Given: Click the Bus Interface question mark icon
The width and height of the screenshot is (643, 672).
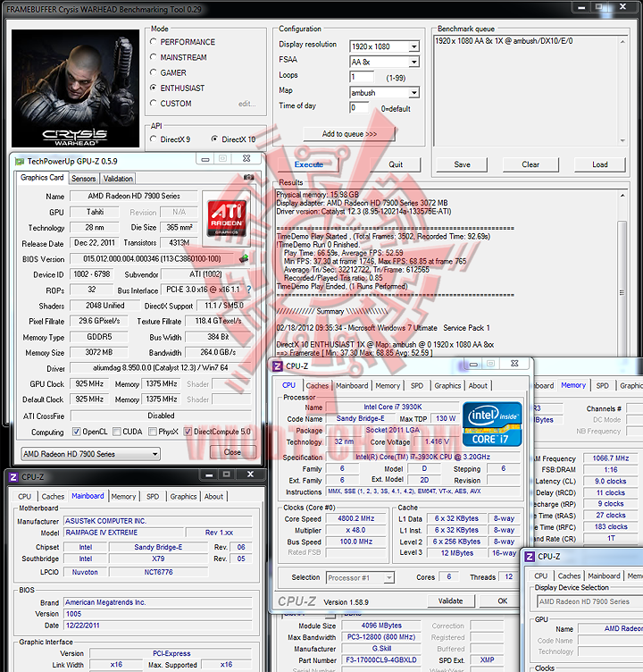Looking at the screenshot, I should (x=248, y=290).
